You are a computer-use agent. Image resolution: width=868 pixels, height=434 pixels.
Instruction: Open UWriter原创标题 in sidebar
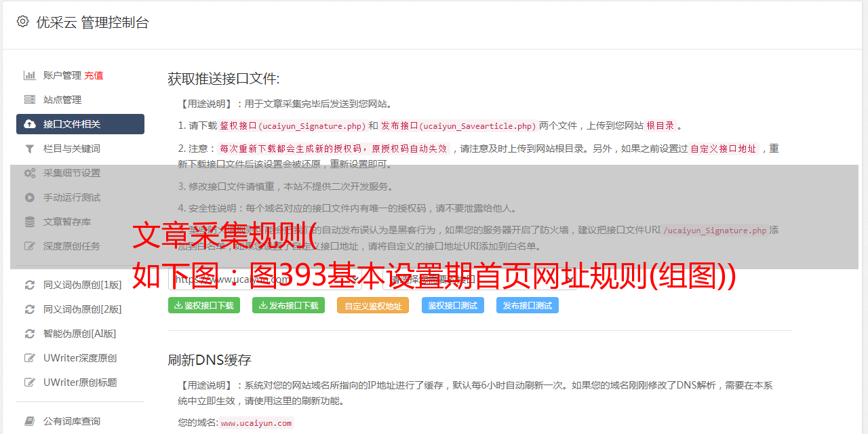tap(80, 382)
